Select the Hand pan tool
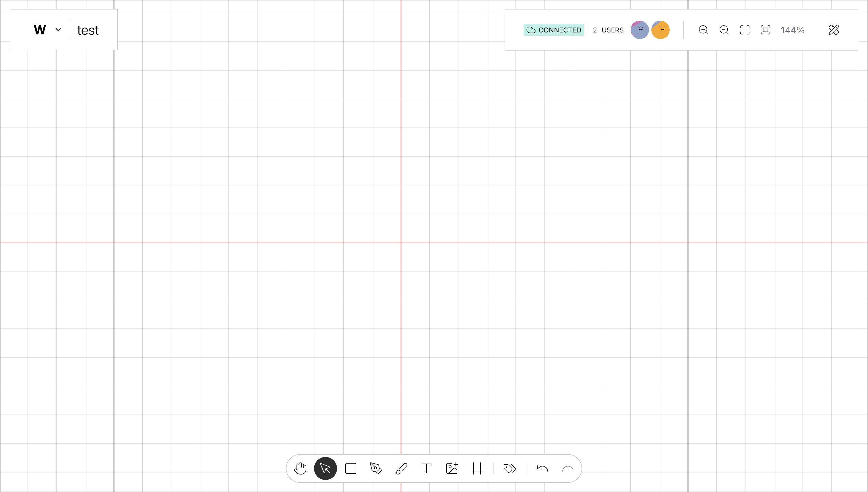Viewport: 868px width, 492px height. pos(300,468)
